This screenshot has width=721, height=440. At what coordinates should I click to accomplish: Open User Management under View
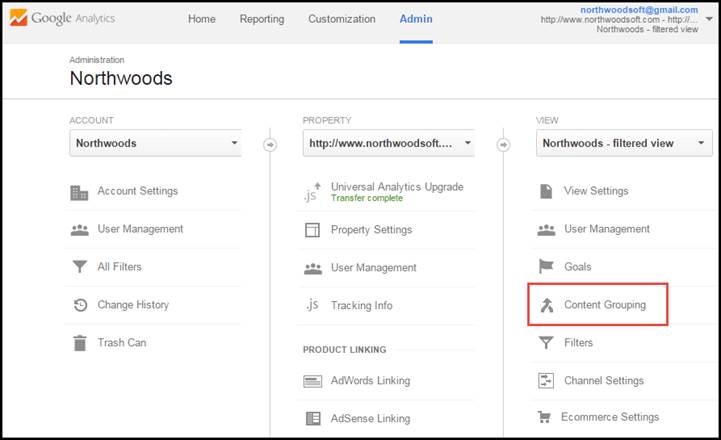607,229
